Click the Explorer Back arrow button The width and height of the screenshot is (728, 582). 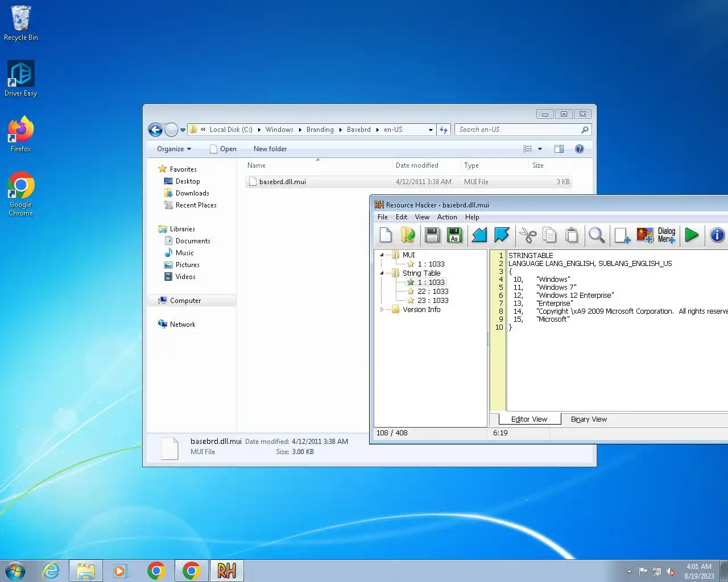tap(155, 130)
